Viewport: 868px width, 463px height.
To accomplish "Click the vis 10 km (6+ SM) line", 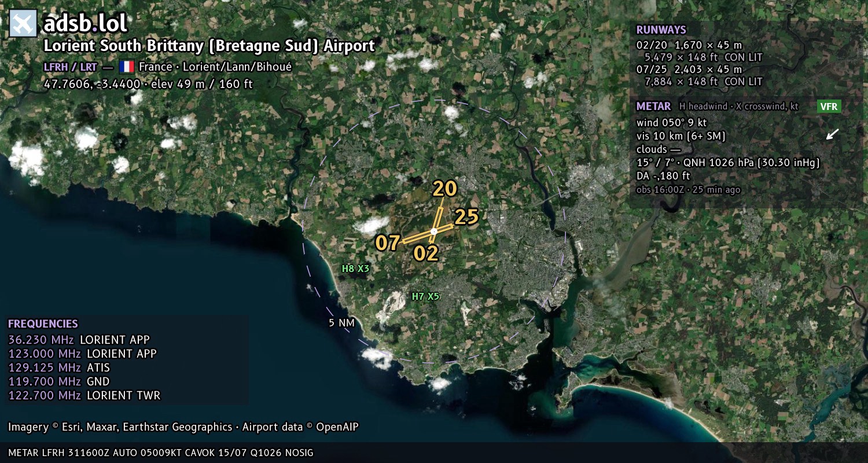I will [x=681, y=136].
